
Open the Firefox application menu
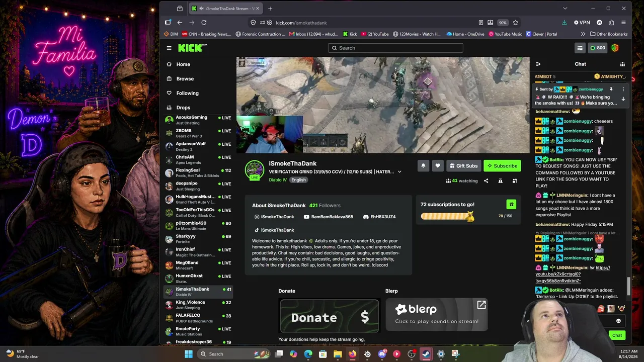[x=623, y=23]
